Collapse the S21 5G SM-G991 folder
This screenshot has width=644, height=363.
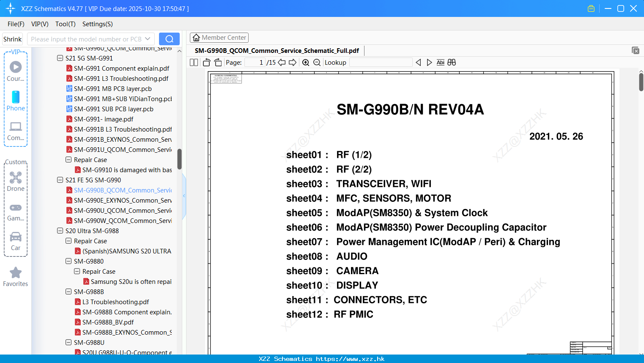point(60,58)
